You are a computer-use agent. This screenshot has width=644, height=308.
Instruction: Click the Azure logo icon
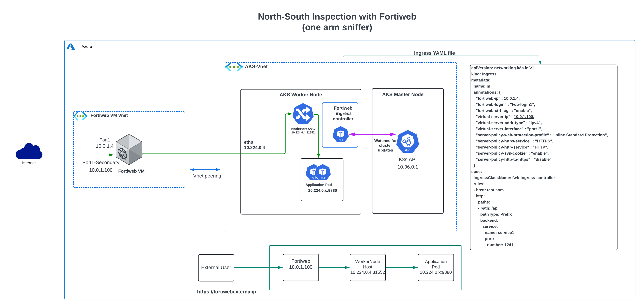coord(71,47)
